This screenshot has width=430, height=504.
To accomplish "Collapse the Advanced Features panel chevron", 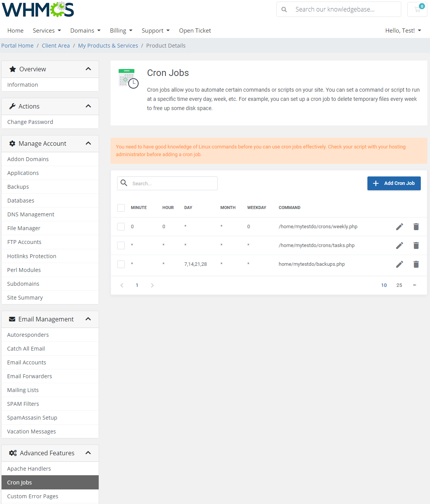I will click(x=88, y=453).
